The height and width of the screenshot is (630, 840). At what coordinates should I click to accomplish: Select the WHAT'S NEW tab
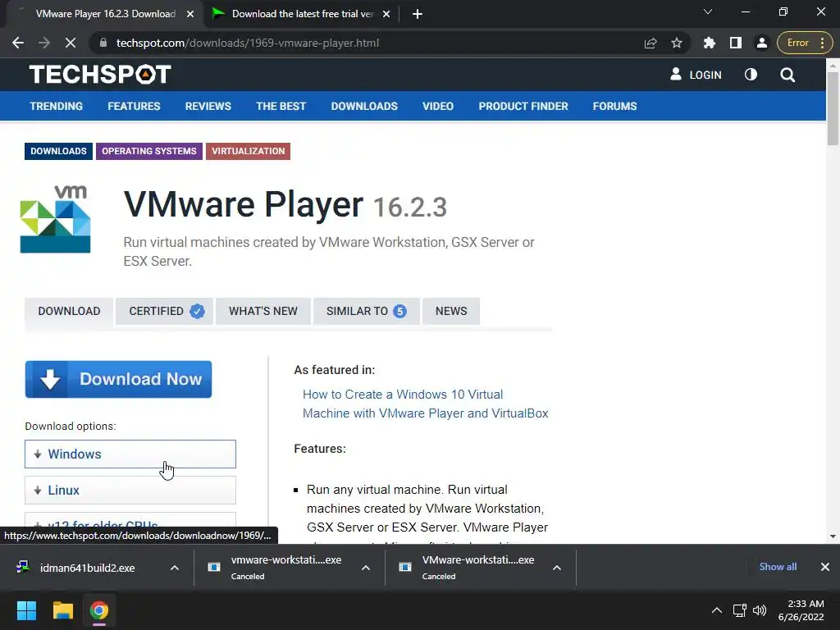pos(263,311)
